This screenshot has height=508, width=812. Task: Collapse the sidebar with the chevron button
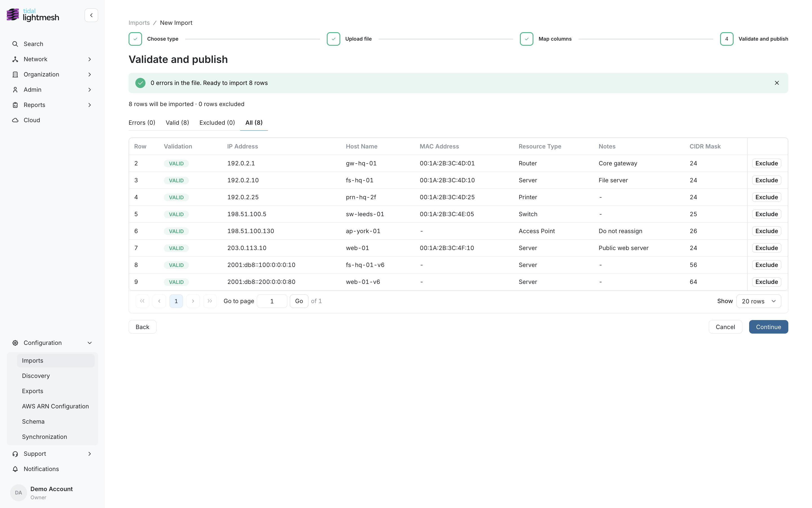click(x=91, y=16)
